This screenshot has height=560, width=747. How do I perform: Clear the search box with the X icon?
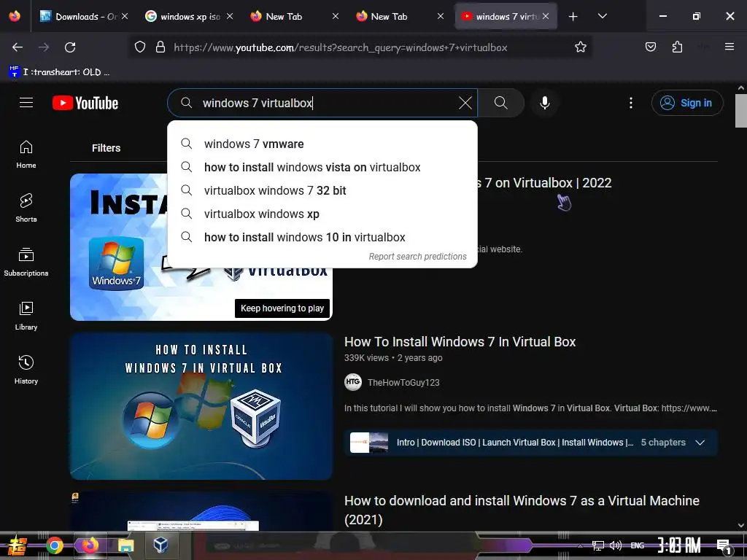coord(465,103)
